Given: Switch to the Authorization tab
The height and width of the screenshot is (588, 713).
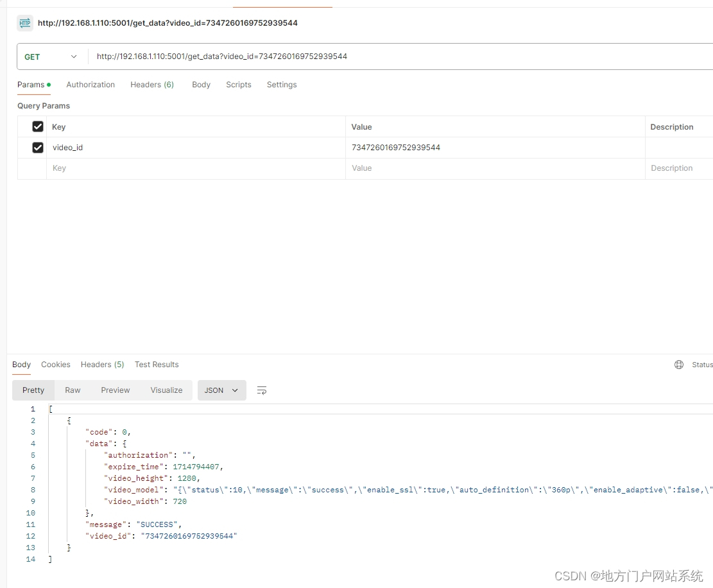Looking at the screenshot, I should pos(90,85).
